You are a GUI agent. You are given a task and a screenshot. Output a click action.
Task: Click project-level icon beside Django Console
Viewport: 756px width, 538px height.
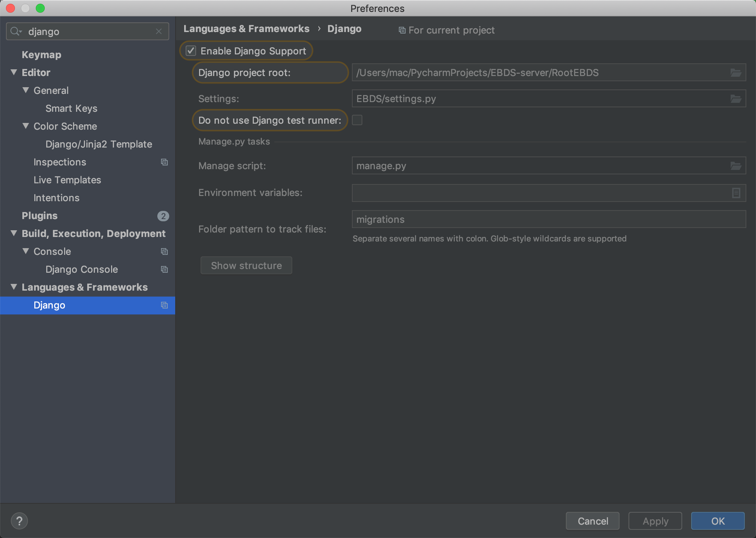(164, 269)
